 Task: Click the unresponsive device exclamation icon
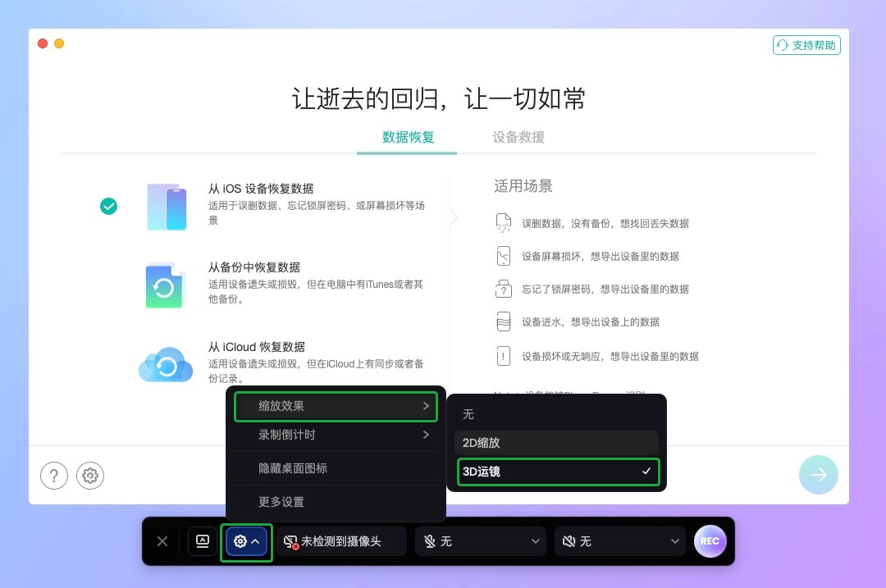504,356
